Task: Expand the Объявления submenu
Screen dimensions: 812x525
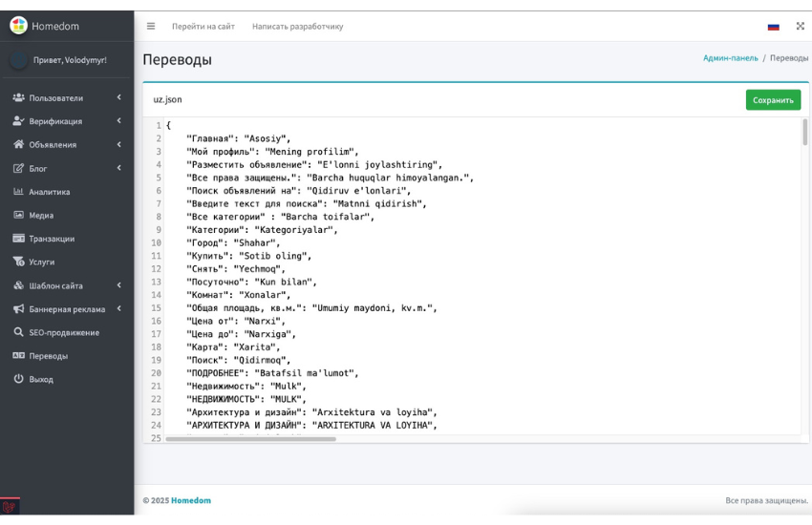Action: click(118, 144)
